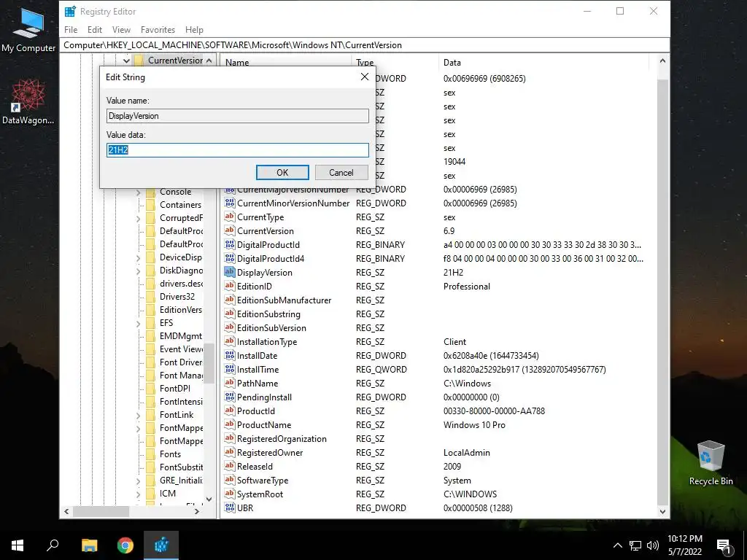Close the Edit String dialog
Image resolution: width=747 pixels, height=560 pixels.
[365, 77]
